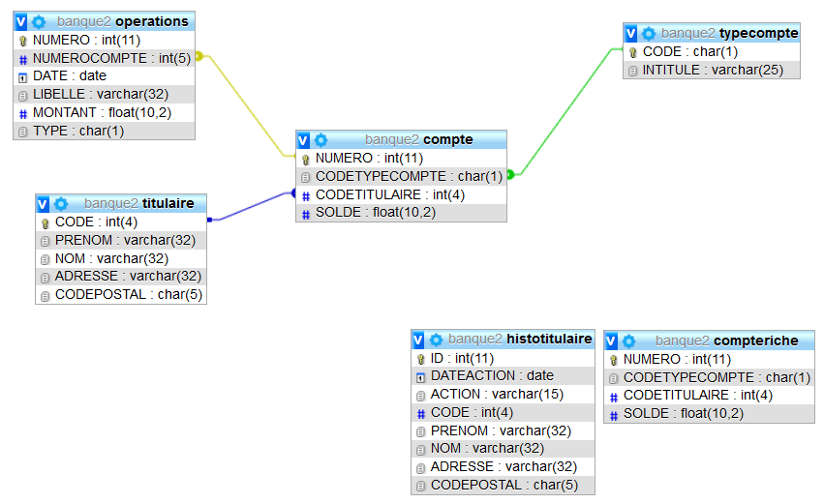Click gear icon on operations table
Viewport: 824px width, 504px height.
[39, 21]
